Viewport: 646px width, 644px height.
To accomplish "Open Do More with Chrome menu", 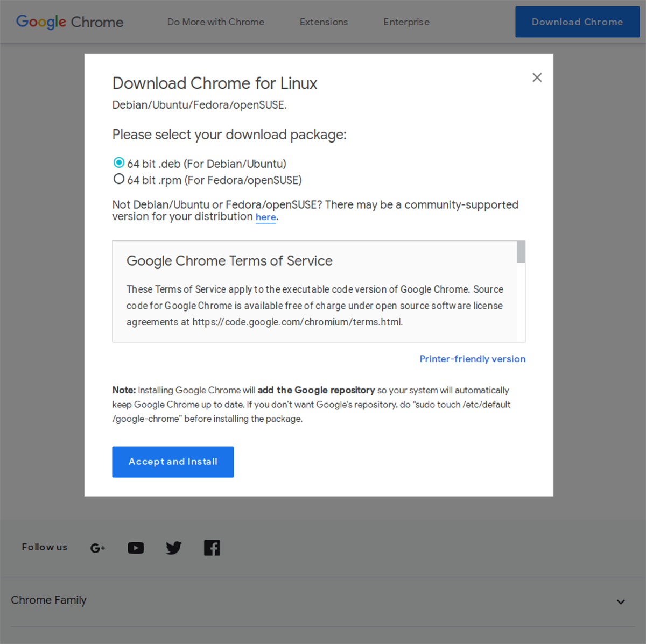I will click(x=216, y=22).
